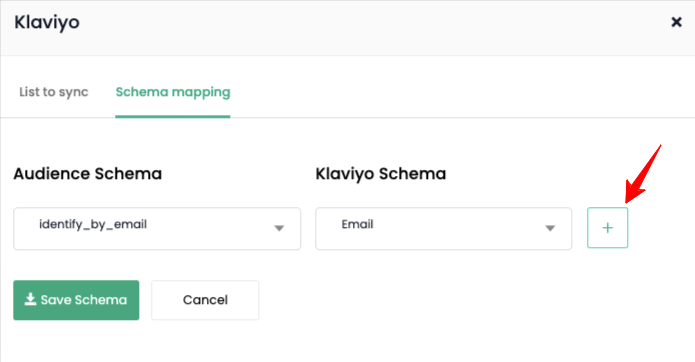Click the red arrow annotation

pos(643,174)
